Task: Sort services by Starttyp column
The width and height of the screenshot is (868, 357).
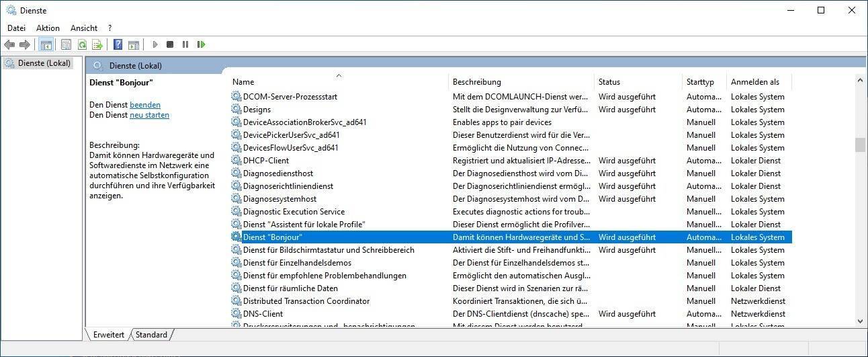Action: 700,82
